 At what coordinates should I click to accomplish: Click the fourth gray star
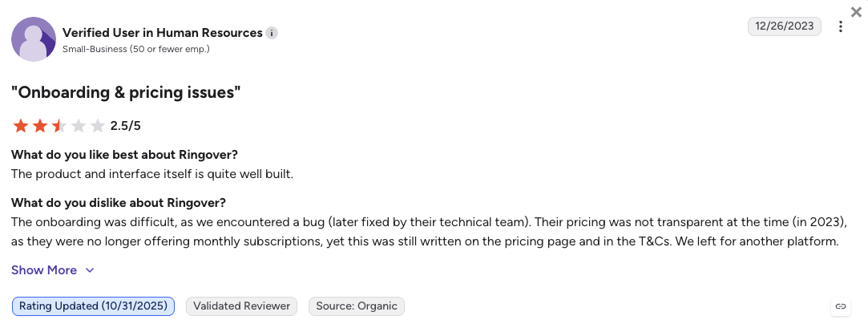click(x=79, y=126)
